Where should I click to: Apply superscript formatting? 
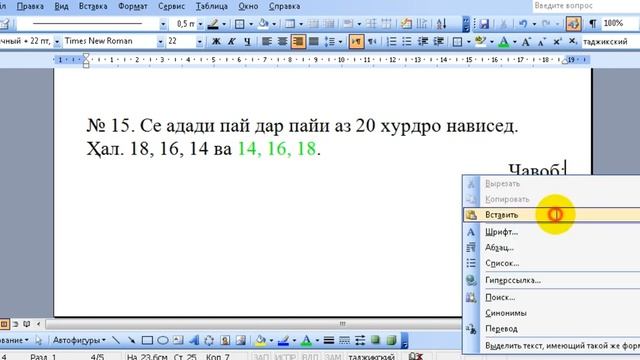coord(557,41)
